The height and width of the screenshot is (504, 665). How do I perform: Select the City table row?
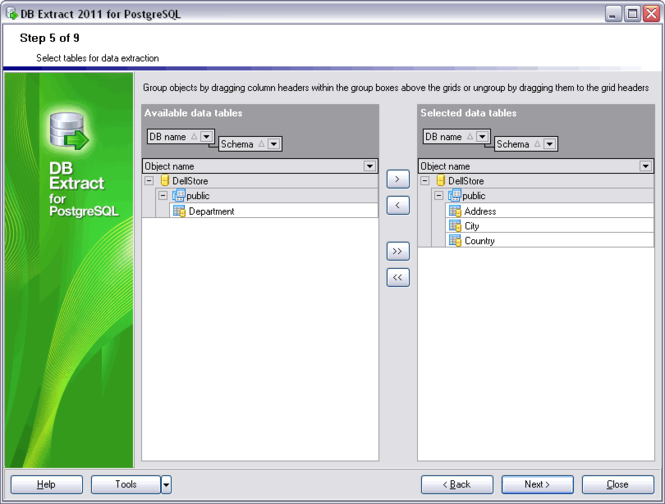coord(550,226)
